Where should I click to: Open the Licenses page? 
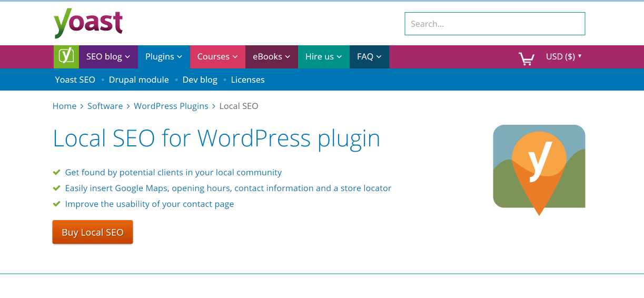pos(248,80)
